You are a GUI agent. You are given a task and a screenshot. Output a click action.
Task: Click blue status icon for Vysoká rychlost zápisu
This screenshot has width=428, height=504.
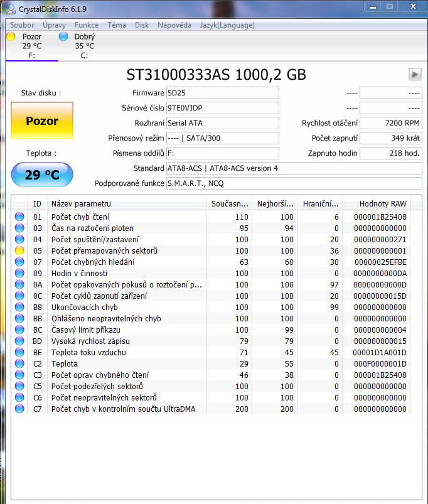[x=19, y=341]
